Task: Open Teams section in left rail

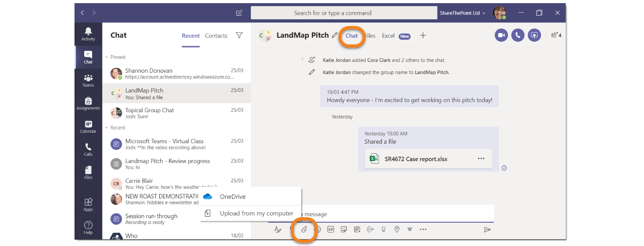Action: [88, 81]
